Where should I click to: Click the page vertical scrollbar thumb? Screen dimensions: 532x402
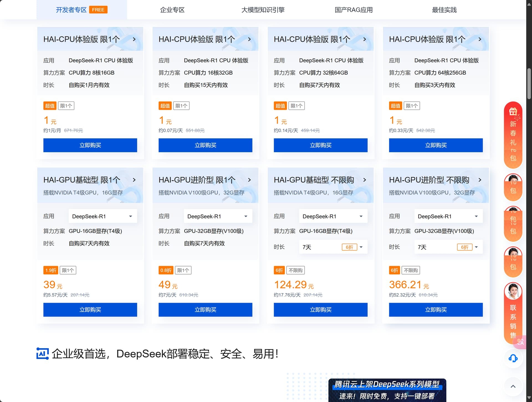click(x=529, y=83)
